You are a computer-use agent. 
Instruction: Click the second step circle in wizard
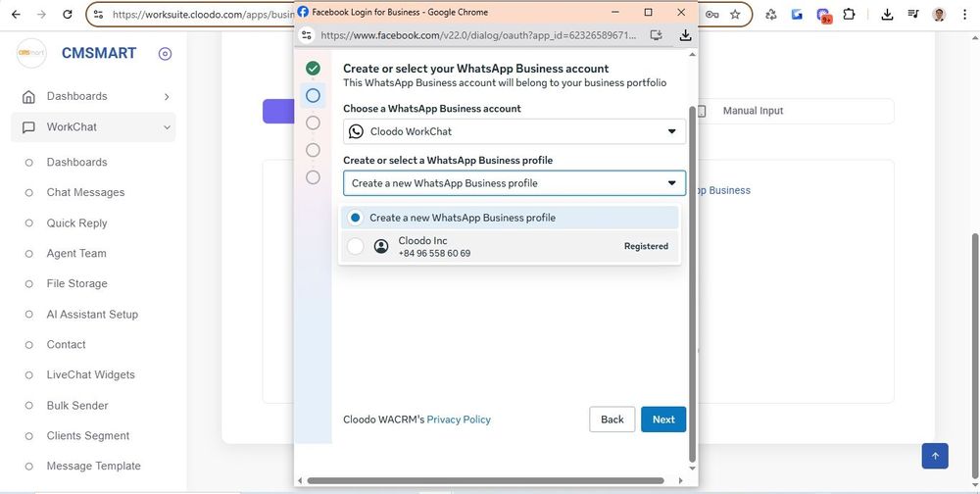313,95
